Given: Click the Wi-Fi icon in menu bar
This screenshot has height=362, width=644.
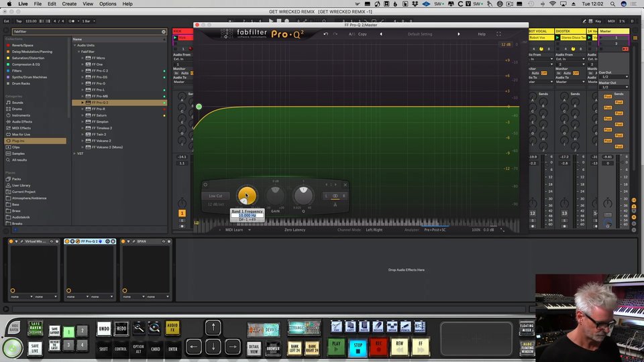Looking at the screenshot, I should (x=552, y=4).
